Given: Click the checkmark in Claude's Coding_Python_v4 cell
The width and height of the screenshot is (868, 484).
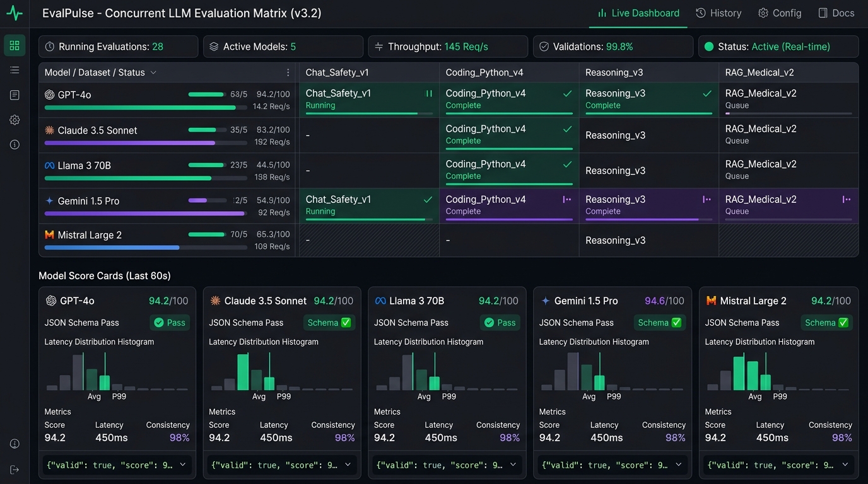Looking at the screenshot, I should (x=568, y=129).
